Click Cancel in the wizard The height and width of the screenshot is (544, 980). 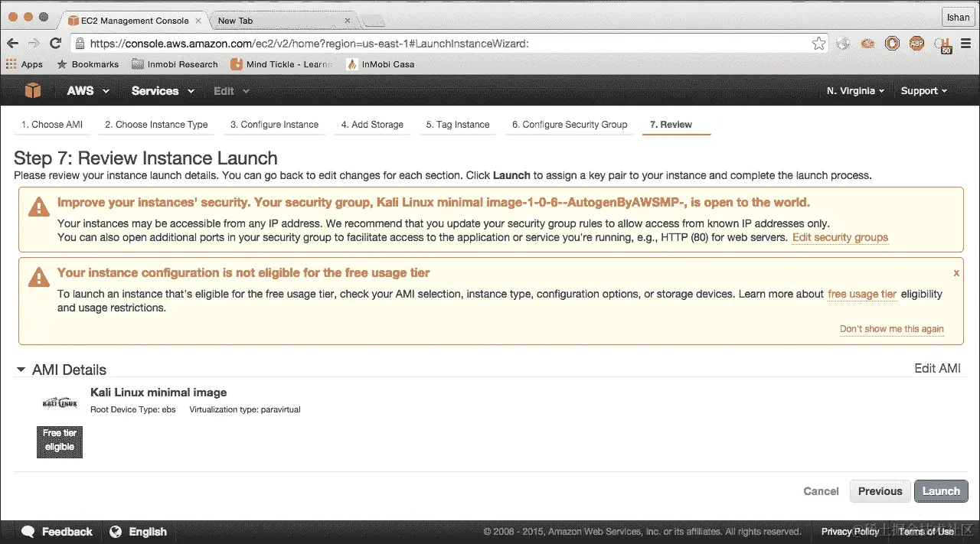click(821, 491)
